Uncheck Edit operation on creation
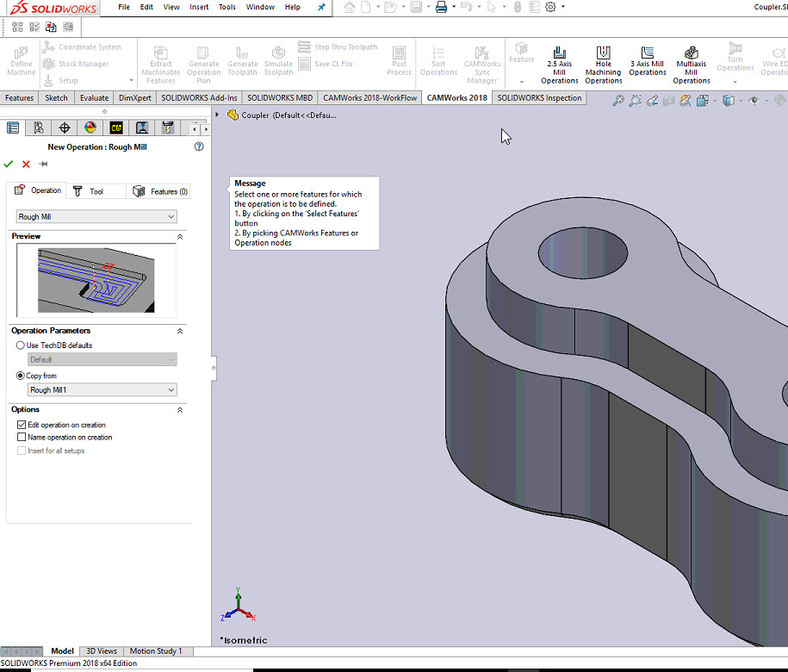The width and height of the screenshot is (788, 672). coord(22,425)
